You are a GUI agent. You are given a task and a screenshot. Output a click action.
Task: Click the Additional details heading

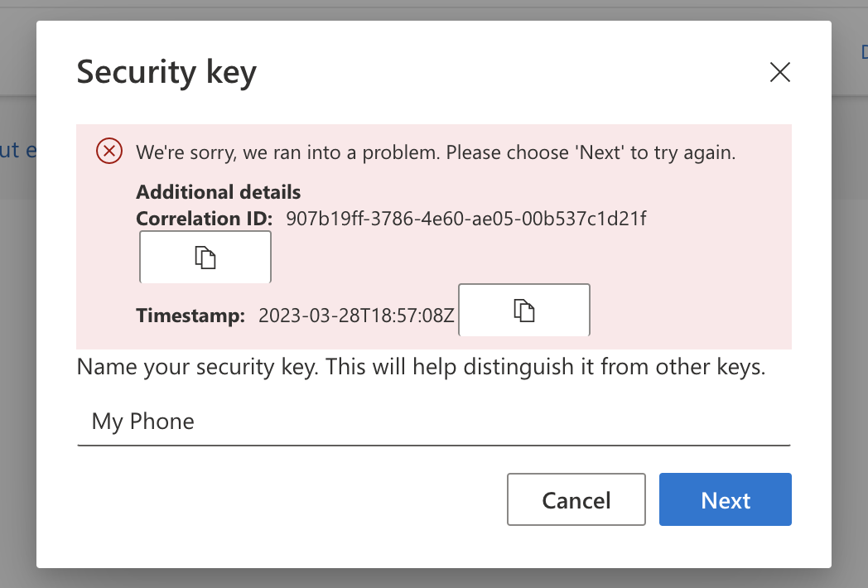coord(218,191)
